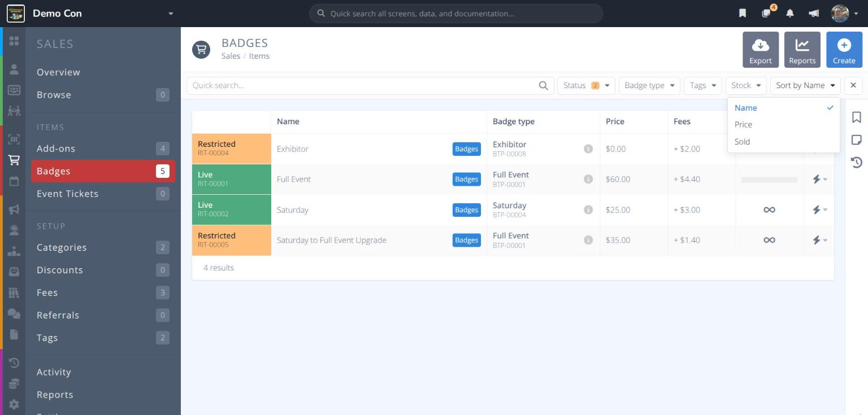Open the lightning actions for Saturday row
868x415 pixels.
(819, 210)
